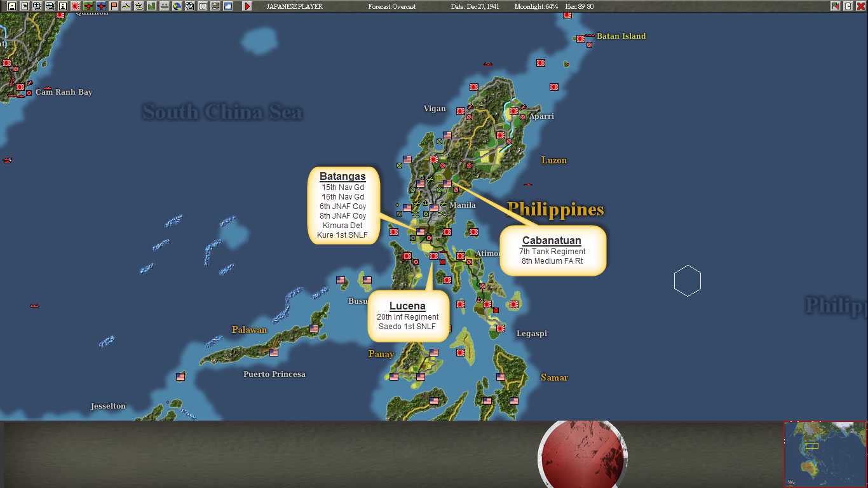This screenshot has width=868, height=488.
Task: Click the yellow ship silhouette icon
Action: click(x=126, y=6)
